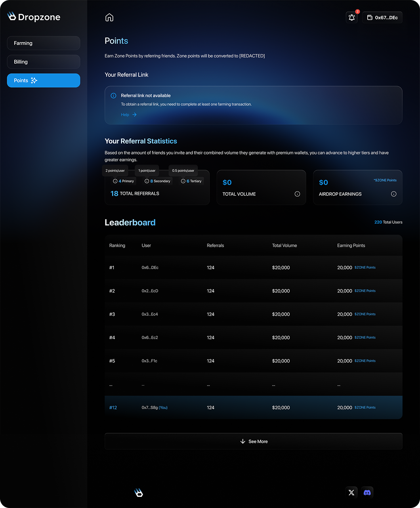Navigate to the Farming section
The height and width of the screenshot is (508, 420).
click(43, 43)
